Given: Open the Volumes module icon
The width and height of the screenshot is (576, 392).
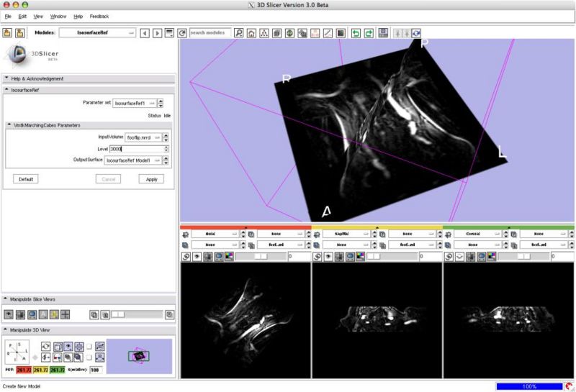Looking at the screenshot, I should (x=277, y=33).
